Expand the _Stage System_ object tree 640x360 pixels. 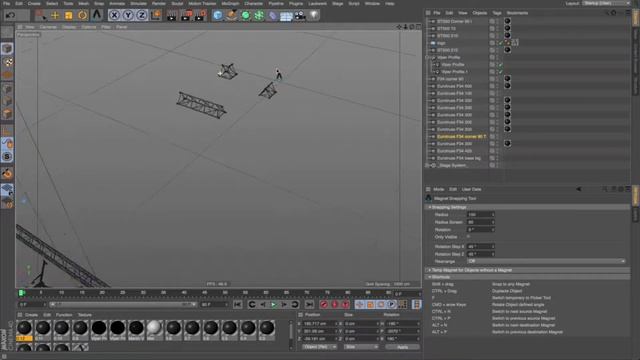427,165
